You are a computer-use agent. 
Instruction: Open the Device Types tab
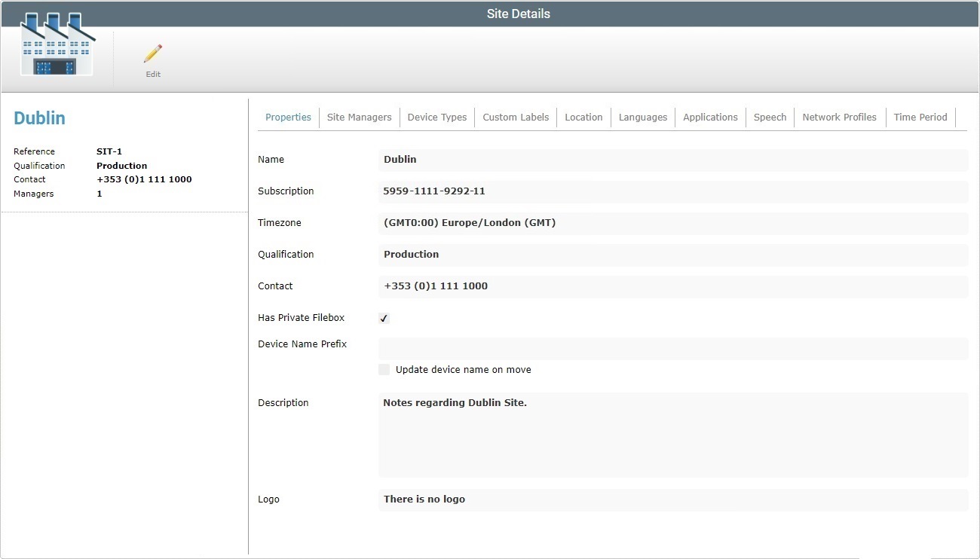click(x=437, y=117)
